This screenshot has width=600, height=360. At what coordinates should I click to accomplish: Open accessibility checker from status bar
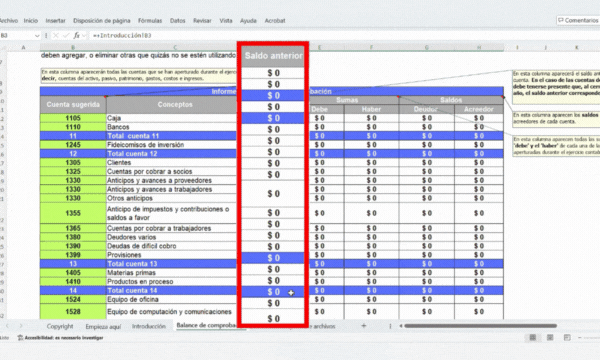(60, 338)
